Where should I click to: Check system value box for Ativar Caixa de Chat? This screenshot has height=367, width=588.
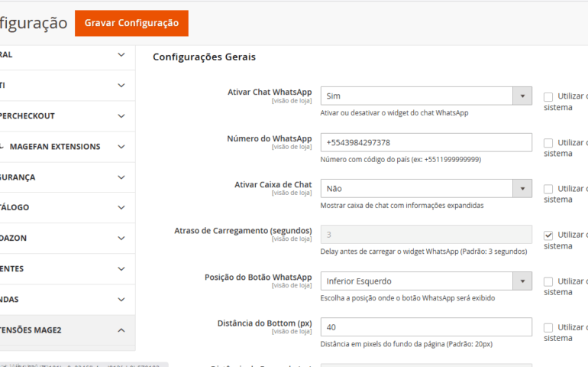coord(548,189)
